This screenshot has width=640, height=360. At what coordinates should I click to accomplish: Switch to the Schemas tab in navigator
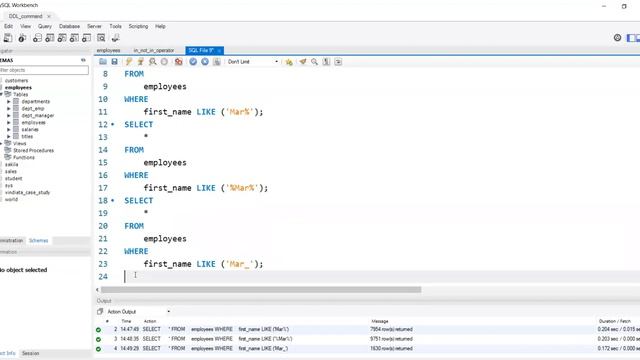(38, 240)
